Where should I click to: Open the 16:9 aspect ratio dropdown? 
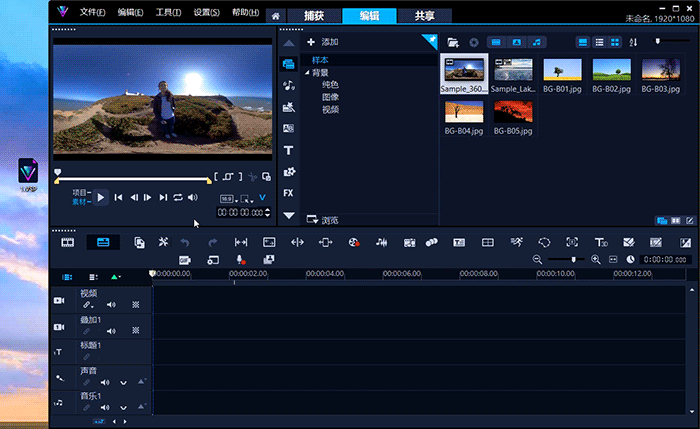(228, 199)
